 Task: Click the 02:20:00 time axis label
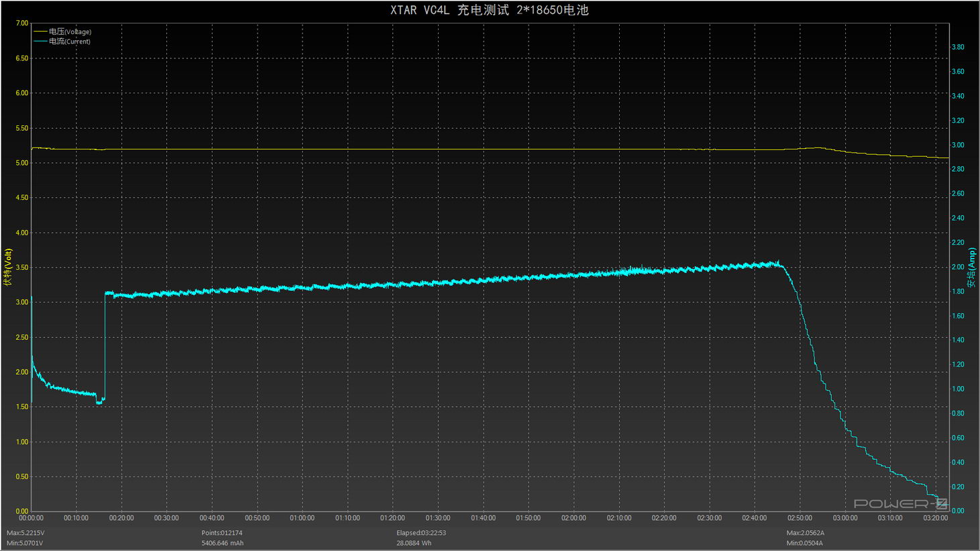(664, 518)
